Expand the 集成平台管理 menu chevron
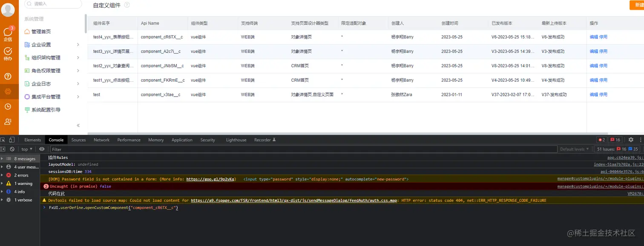Viewport: 644px width, 246px height. (78, 97)
